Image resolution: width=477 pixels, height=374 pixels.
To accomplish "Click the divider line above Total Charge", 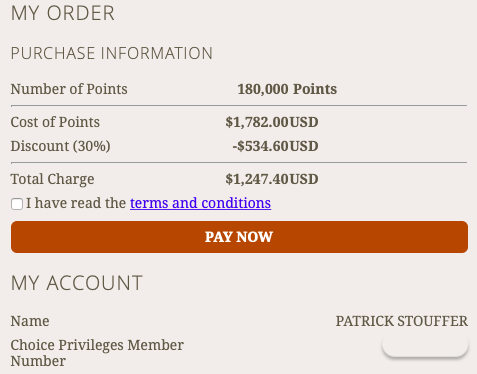I will point(239,163).
